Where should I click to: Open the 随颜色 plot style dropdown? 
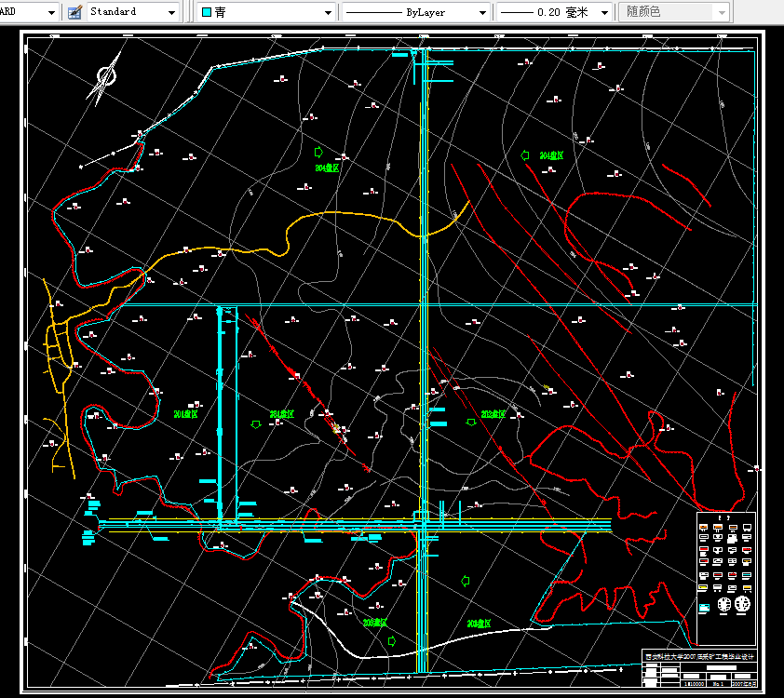point(674,12)
